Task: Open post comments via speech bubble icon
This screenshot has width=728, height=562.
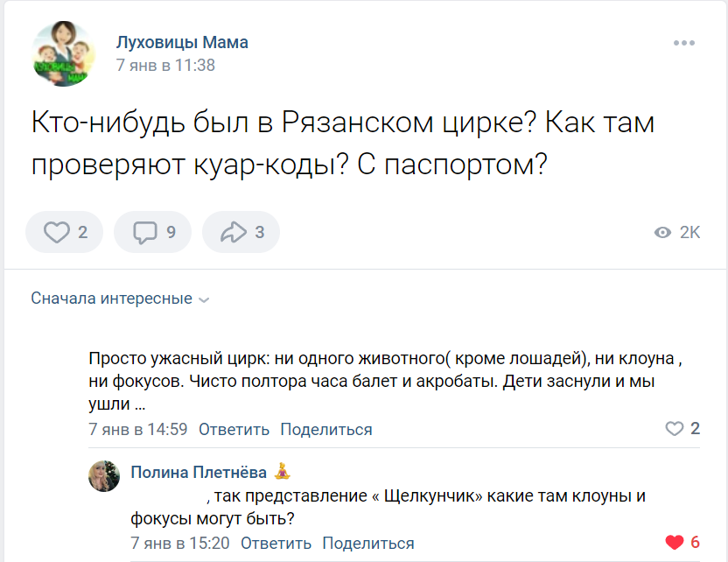Action: click(x=145, y=232)
